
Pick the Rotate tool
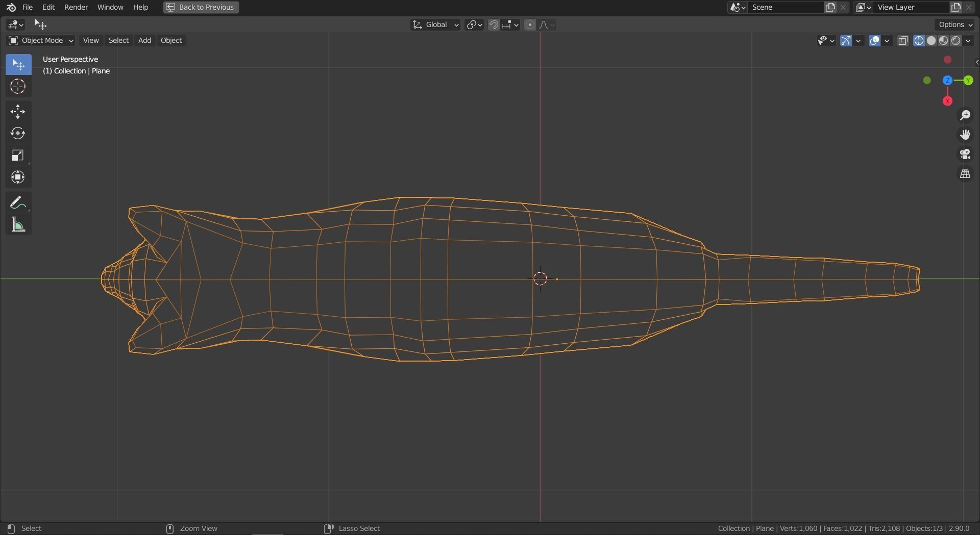pos(18,134)
